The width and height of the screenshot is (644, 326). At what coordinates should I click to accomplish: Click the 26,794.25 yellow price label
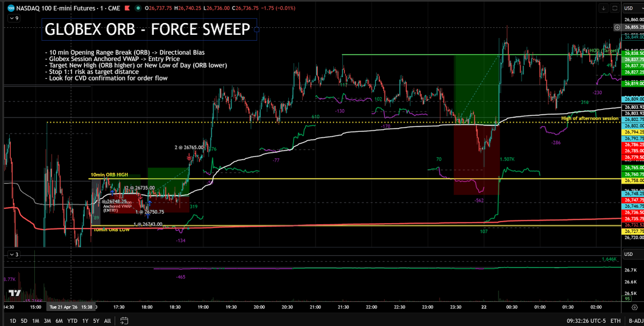633,132
